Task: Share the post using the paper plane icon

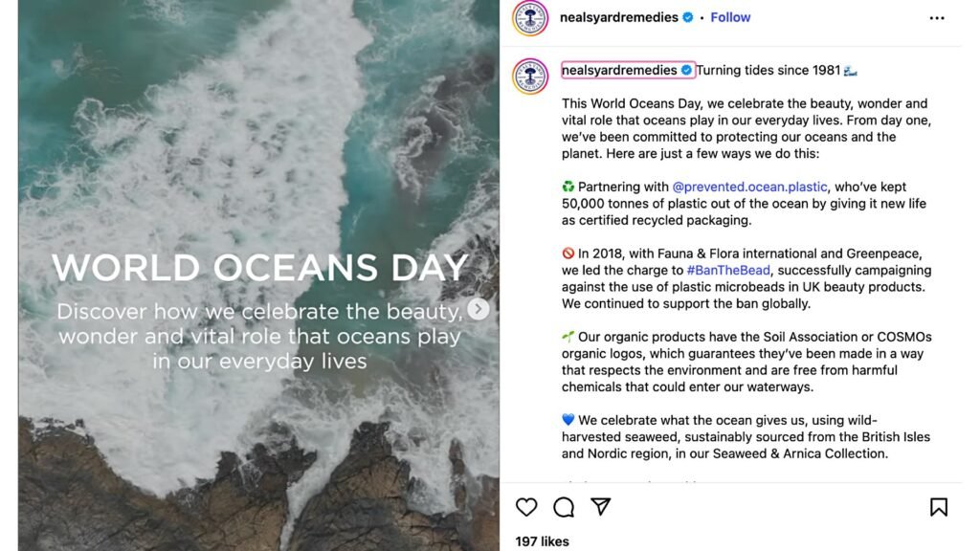Action: (x=600, y=507)
